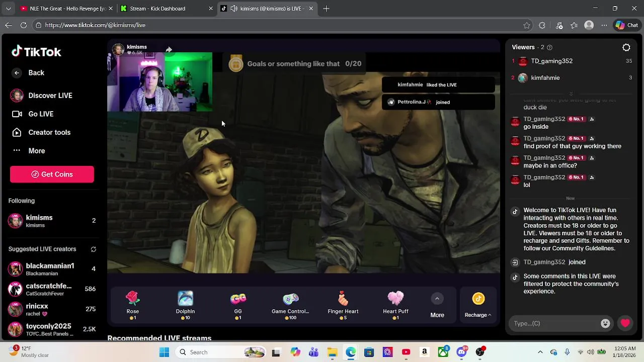
Task: Open Discover LIVE
Action: (42, 96)
